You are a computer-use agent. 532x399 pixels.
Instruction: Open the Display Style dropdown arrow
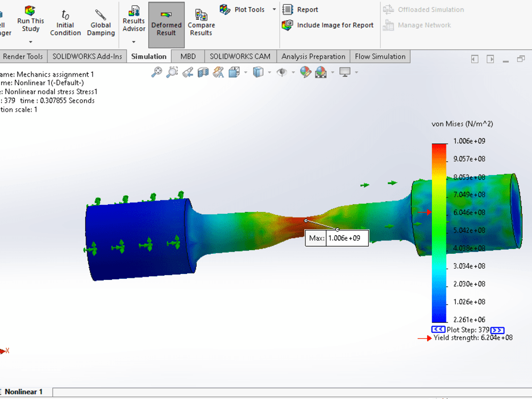pos(269,72)
